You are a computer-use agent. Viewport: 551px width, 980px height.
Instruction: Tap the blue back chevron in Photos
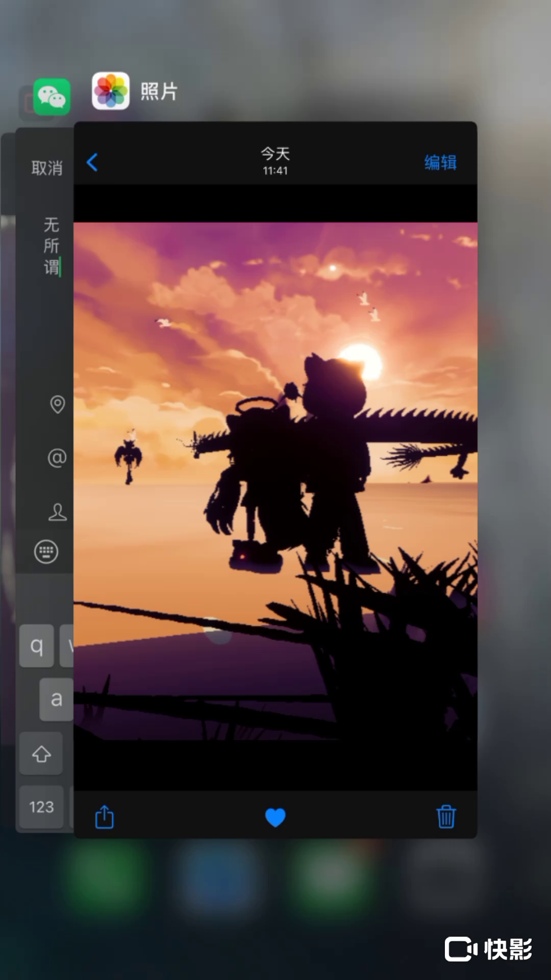pos(92,162)
